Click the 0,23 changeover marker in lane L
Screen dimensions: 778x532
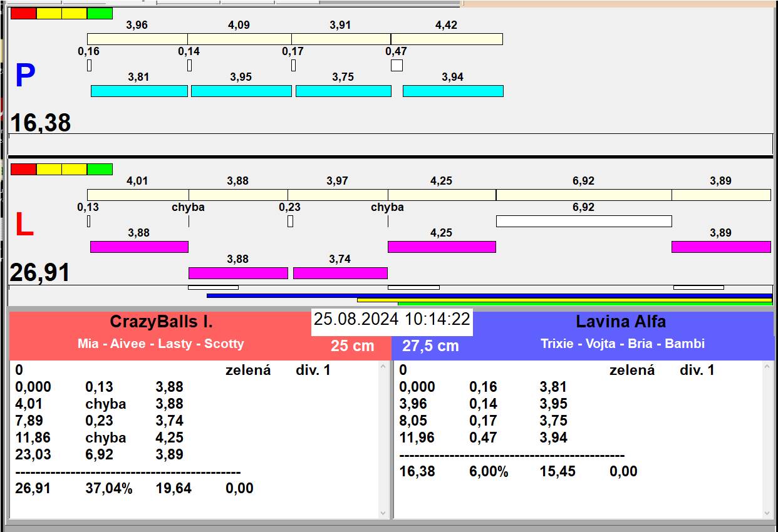tap(290, 221)
